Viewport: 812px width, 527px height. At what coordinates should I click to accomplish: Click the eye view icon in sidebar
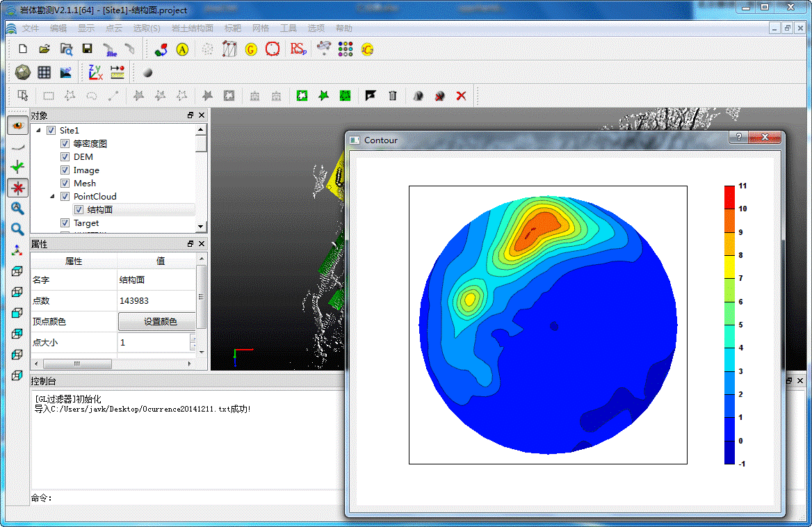coord(17,125)
